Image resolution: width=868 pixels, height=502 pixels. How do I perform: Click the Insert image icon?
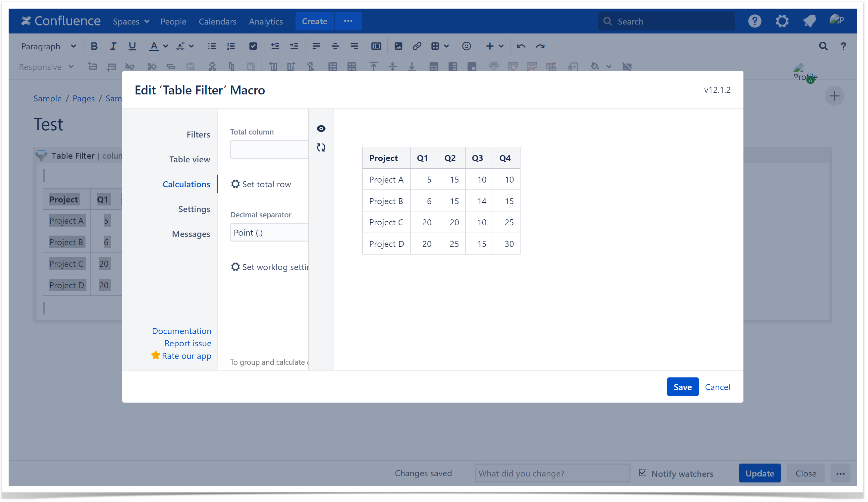pos(398,46)
